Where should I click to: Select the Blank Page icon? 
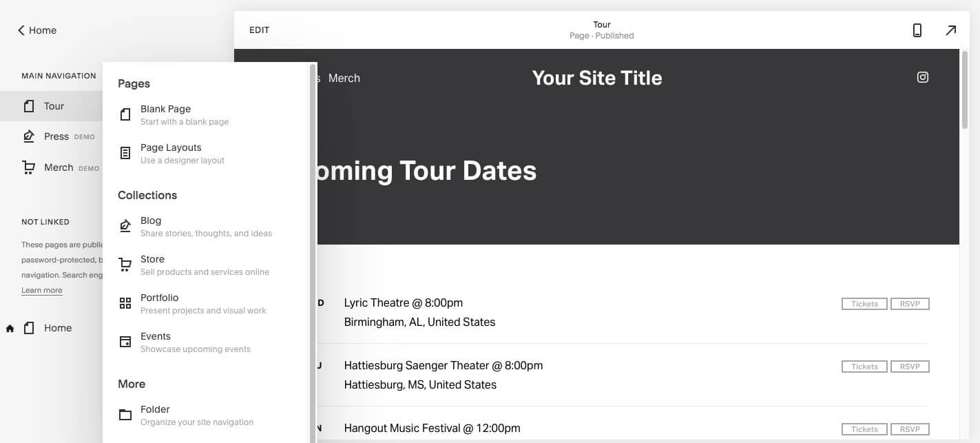pyautogui.click(x=125, y=114)
